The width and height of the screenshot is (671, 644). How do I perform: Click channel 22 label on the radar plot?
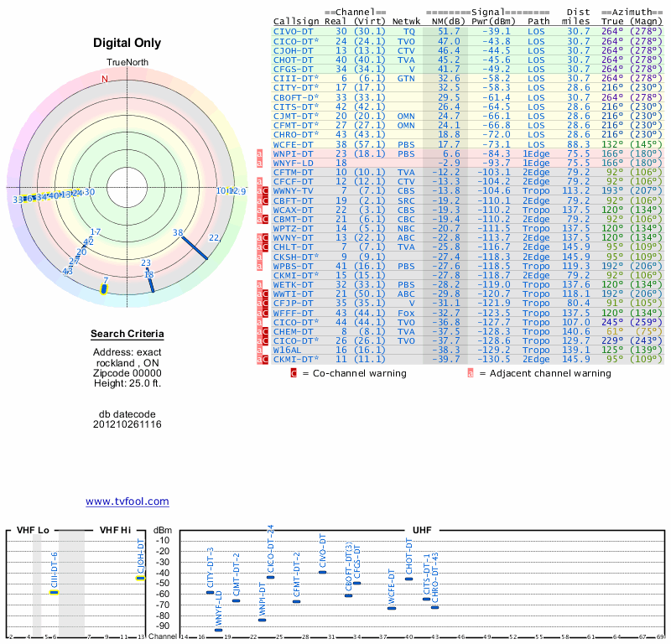214,238
